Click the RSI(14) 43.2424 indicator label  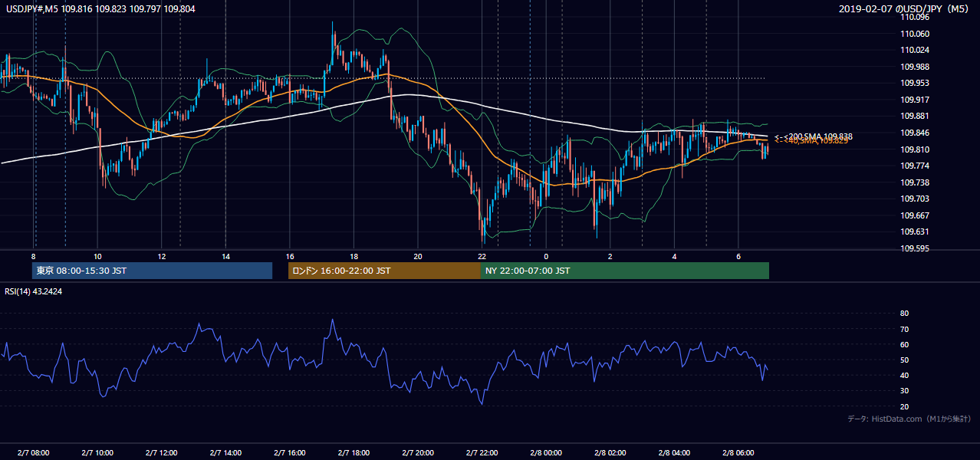point(33,291)
